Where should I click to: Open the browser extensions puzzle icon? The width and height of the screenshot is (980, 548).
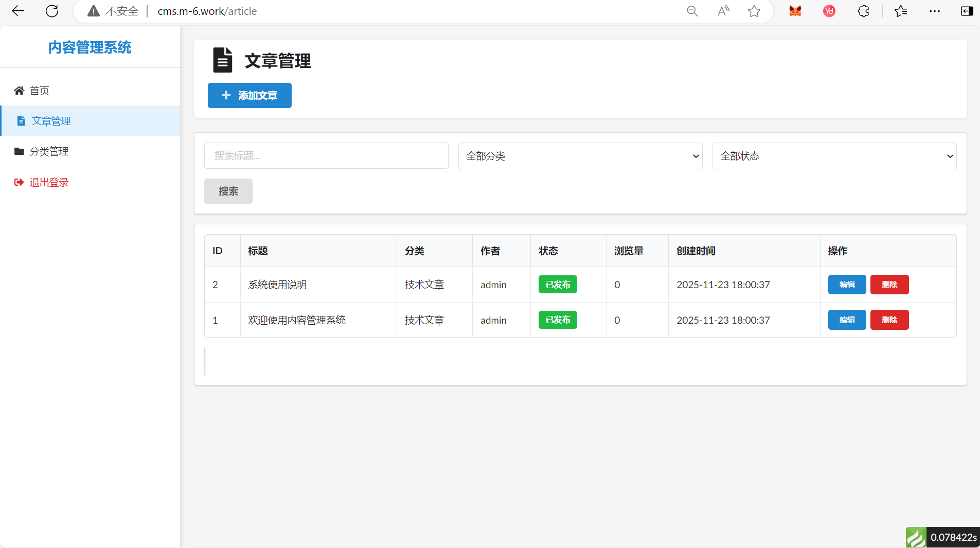pyautogui.click(x=863, y=11)
